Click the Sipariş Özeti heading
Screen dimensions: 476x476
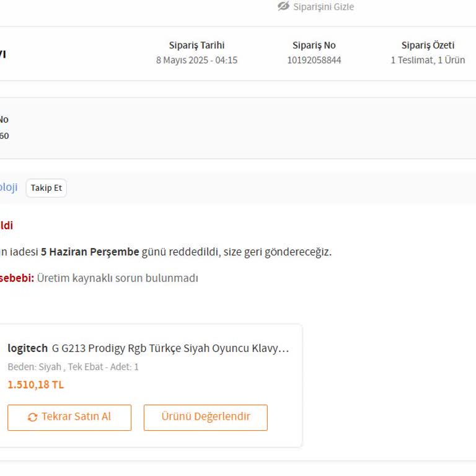pos(428,45)
